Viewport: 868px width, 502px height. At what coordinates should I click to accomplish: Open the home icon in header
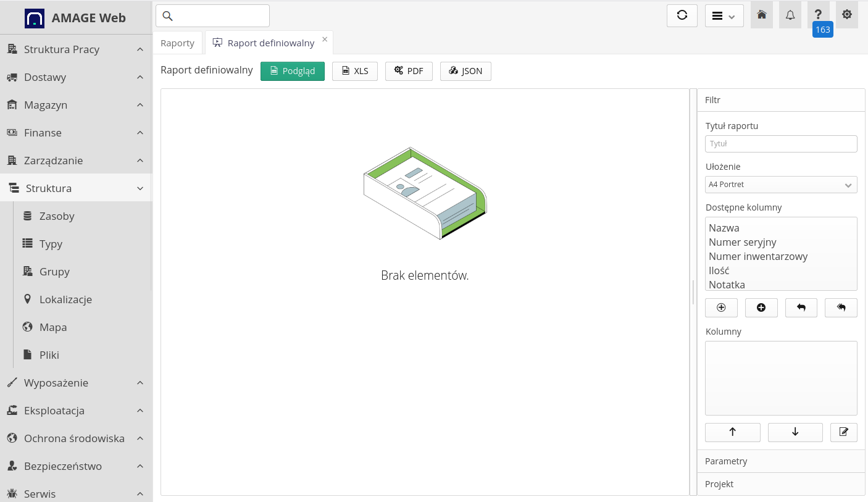[x=761, y=15]
